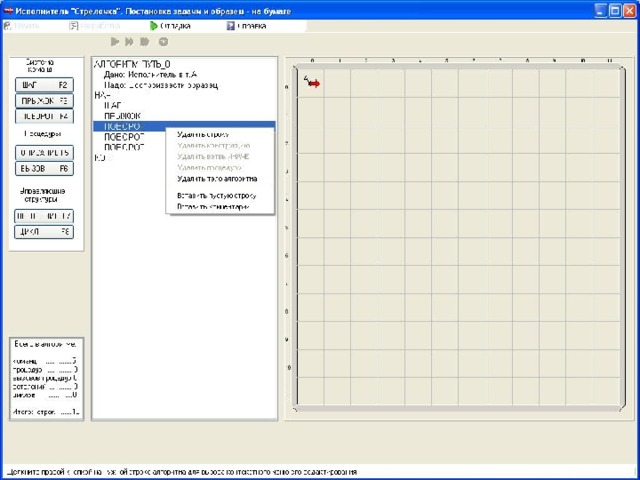Viewport: 640px width, 480px height.
Task: Click the ПОВОРОТ F4 command button
Action: tap(44, 116)
